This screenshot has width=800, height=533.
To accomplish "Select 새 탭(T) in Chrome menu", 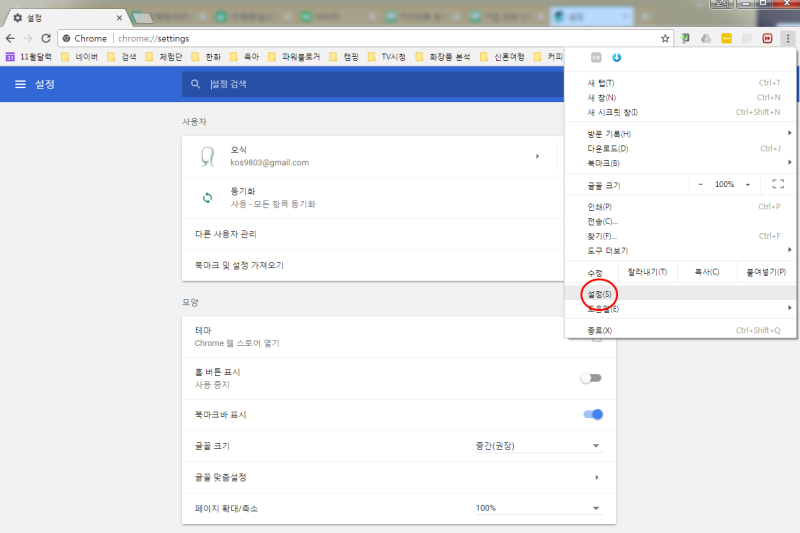I will pyautogui.click(x=680, y=83).
